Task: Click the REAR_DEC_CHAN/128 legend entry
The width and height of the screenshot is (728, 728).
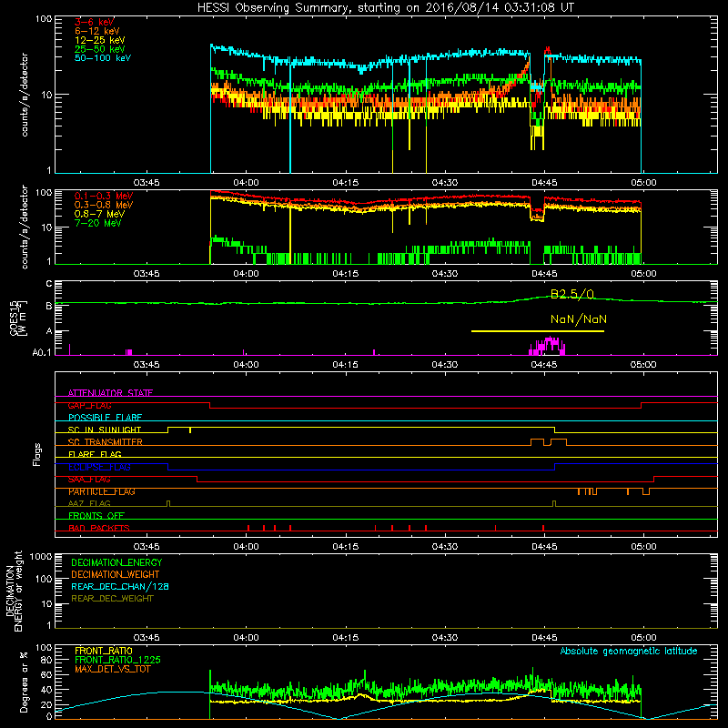Action: pos(120,586)
